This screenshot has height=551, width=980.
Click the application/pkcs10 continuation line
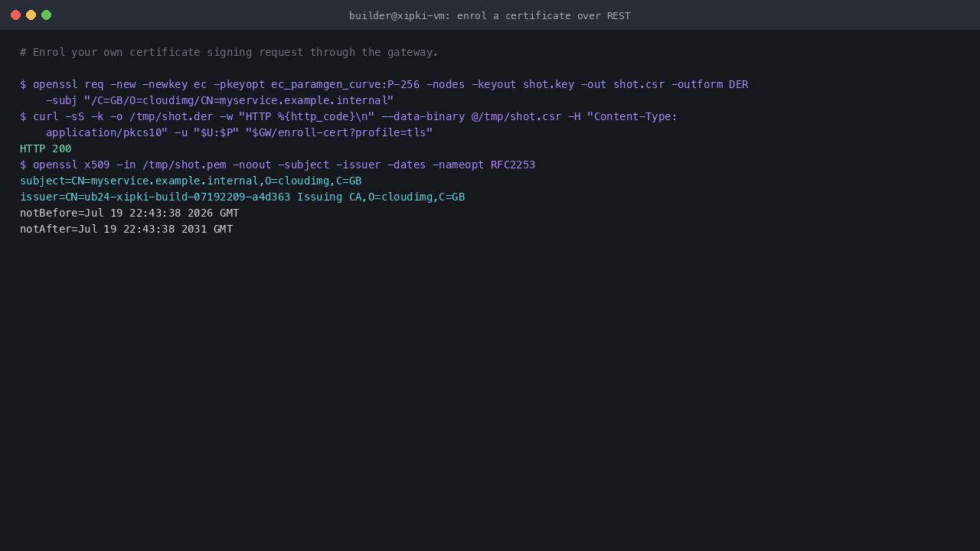tap(239, 132)
